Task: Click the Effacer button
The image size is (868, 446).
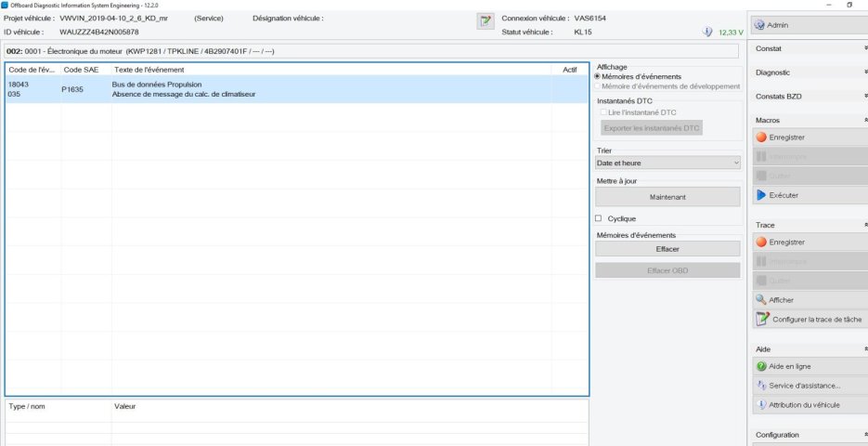Action: 667,249
